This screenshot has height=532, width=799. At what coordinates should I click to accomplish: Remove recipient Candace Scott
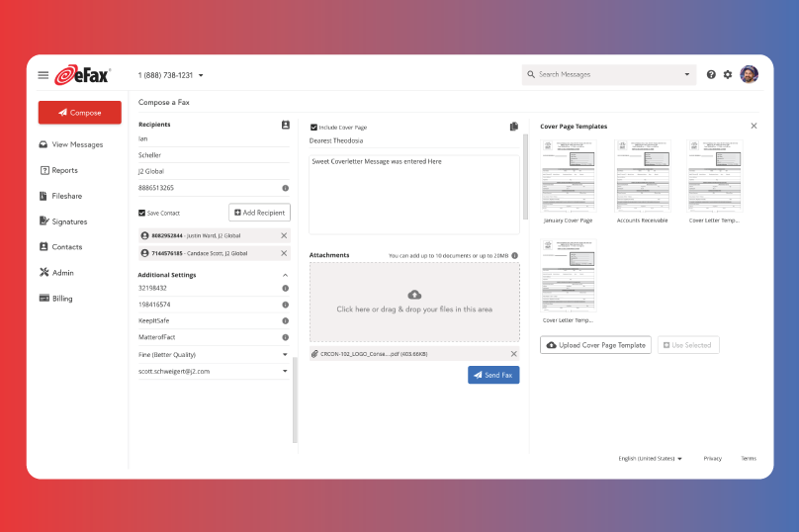284,253
